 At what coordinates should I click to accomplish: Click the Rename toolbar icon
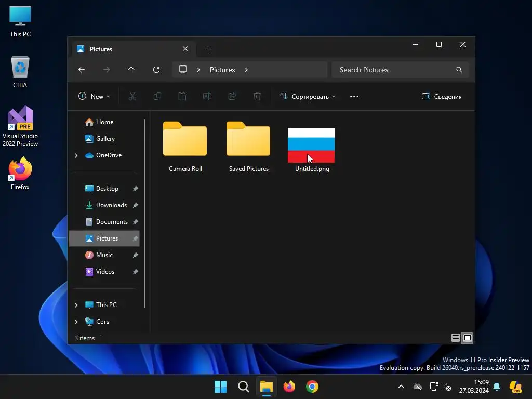[x=207, y=96]
